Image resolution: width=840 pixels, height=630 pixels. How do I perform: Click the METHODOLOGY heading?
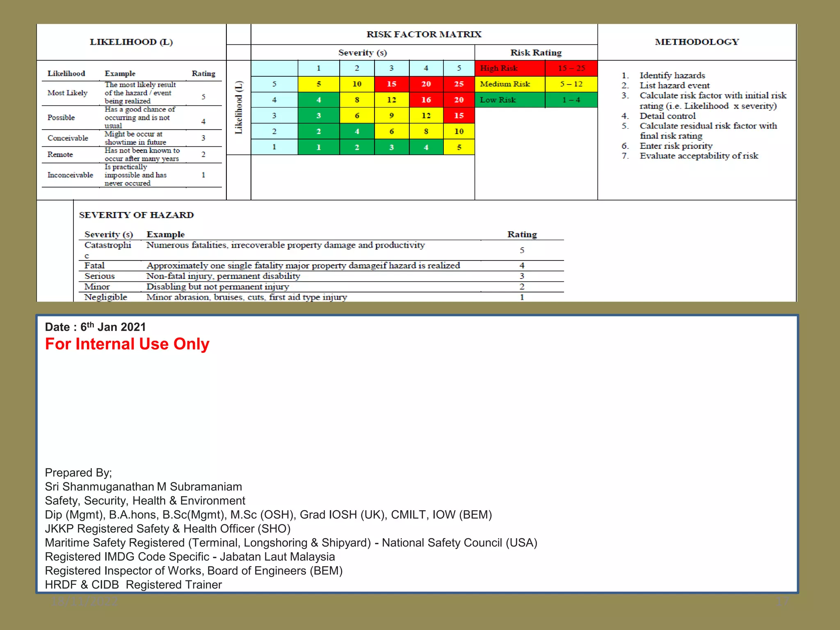(696, 42)
